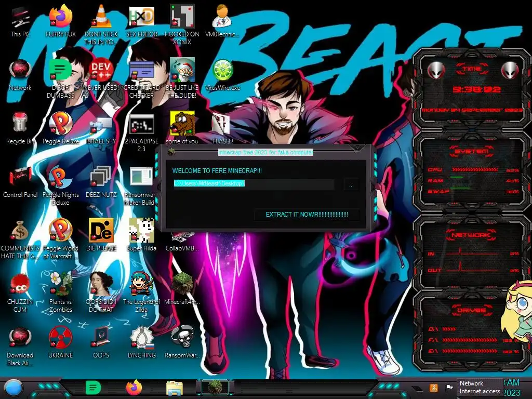Click the SYSTEM header in the gadget
Screen dimensions: 532x399
472,151
